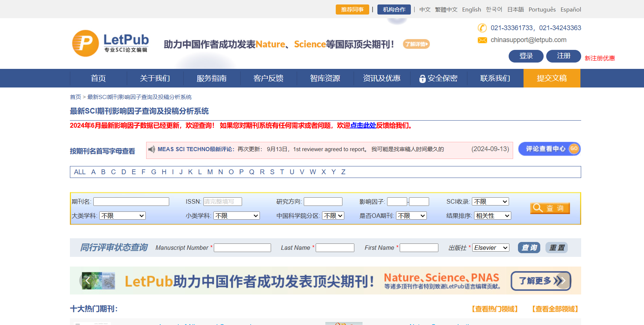Click the 影响因子 maximum input field
This screenshot has height=325, width=644.
pos(419,201)
